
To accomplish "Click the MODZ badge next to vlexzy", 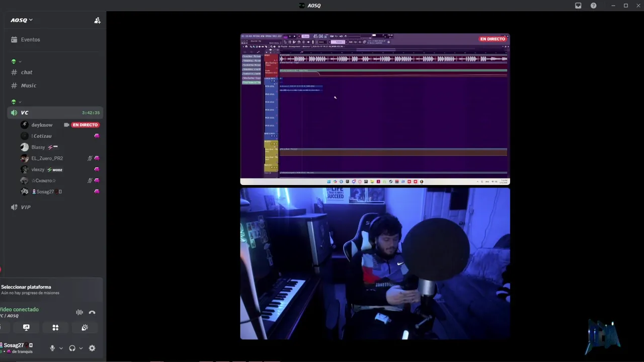I will tap(55, 170).
